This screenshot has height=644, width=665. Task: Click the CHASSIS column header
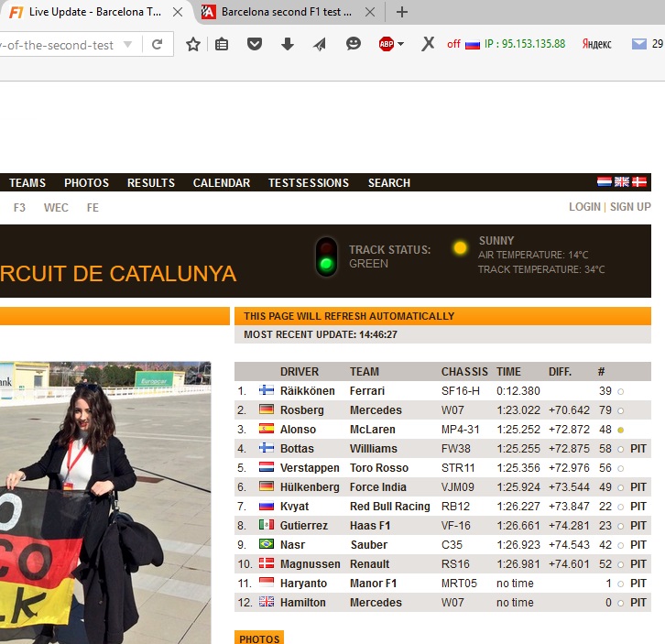(464, 372)
